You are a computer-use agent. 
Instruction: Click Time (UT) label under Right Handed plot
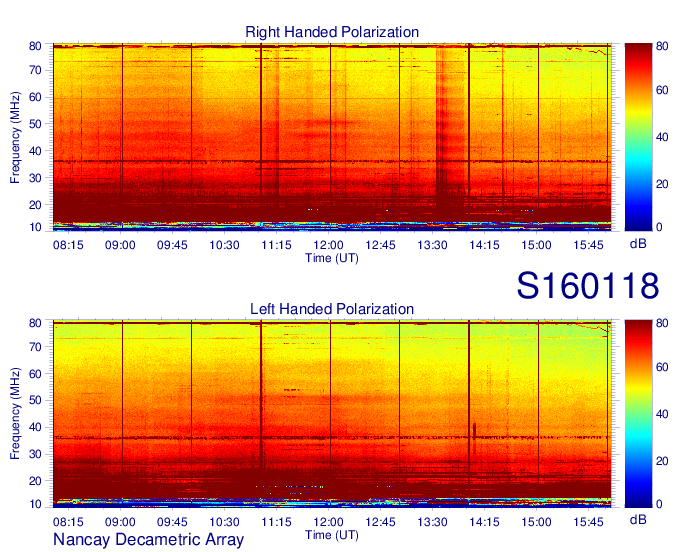pos(332,258)
